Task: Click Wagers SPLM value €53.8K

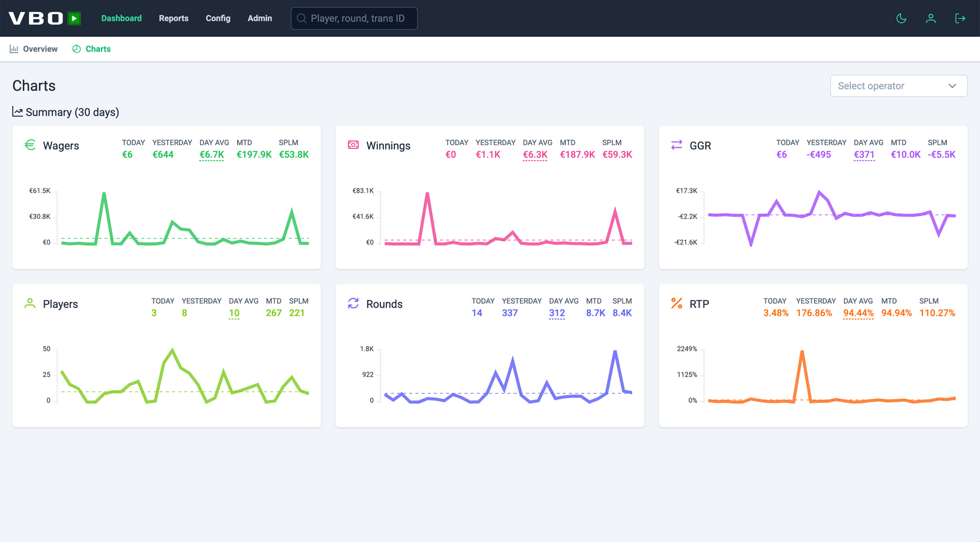Action: pos(294,155)
